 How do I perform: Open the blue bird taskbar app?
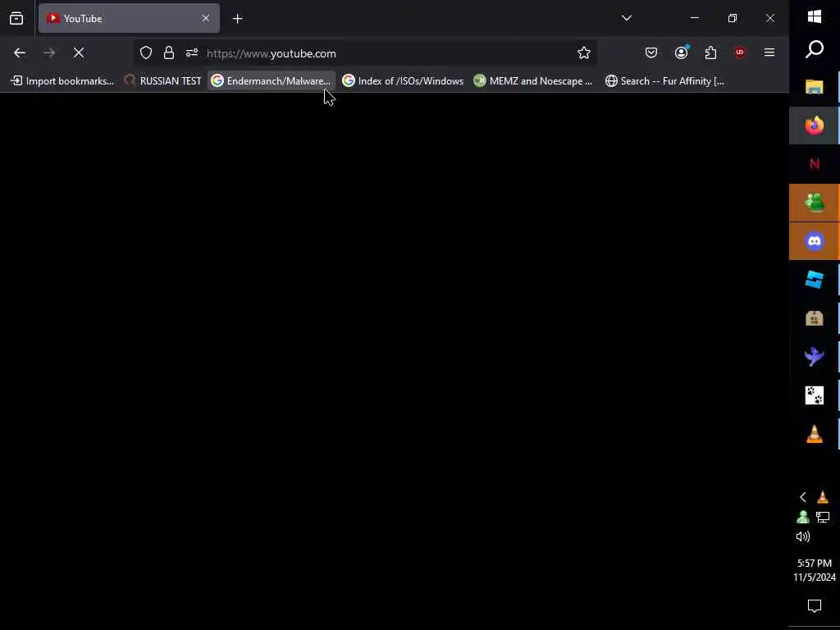click(815, 357)
